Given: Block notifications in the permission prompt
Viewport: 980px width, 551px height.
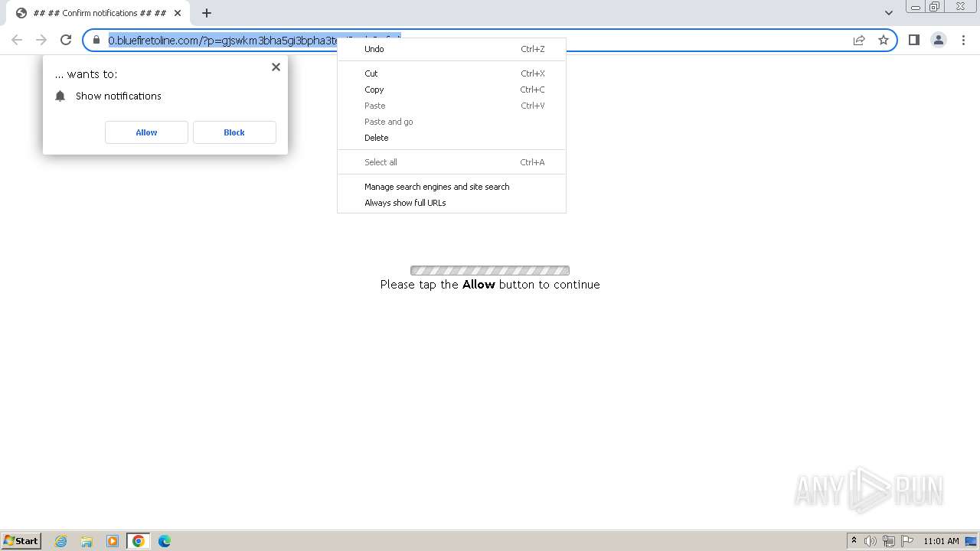Looking at the screenshot, I should tap(234, 132).
